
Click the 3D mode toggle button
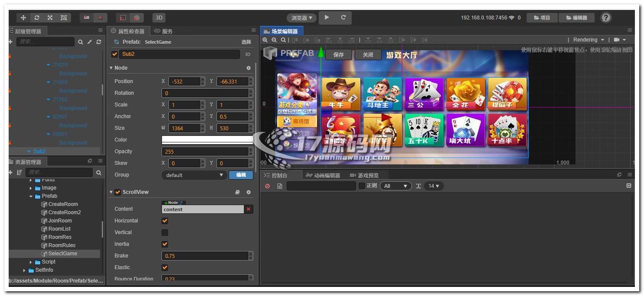click(159, 18)
